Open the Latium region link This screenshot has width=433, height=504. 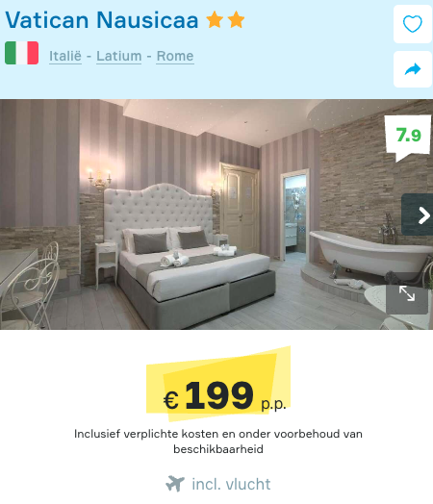pyautogui.click(x=119, y=56)
